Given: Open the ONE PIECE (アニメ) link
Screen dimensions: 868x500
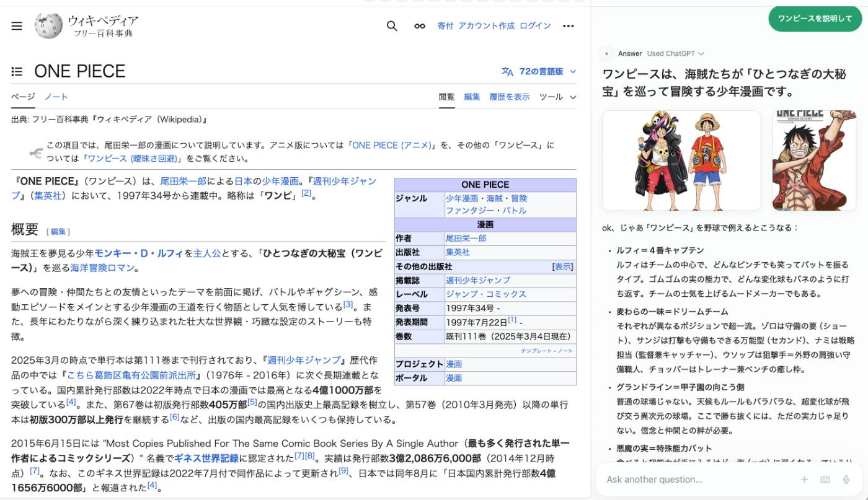Looking at the screenshot, I should [392, 146].
